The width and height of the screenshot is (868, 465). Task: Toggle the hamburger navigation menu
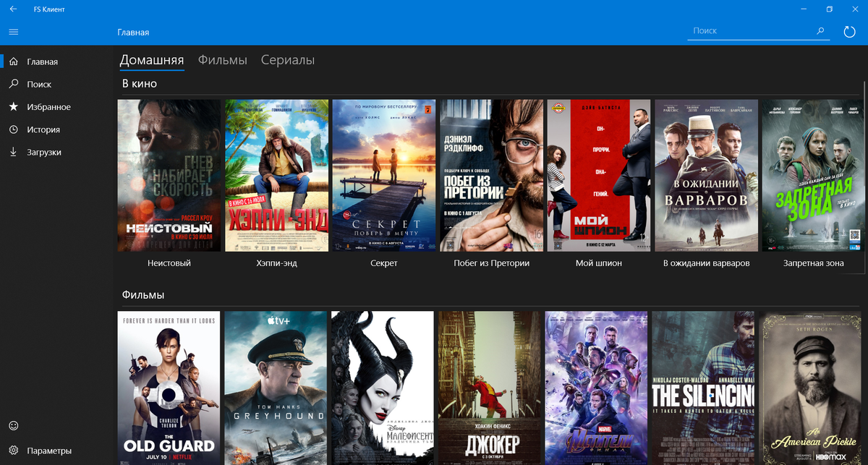[13, 32]
